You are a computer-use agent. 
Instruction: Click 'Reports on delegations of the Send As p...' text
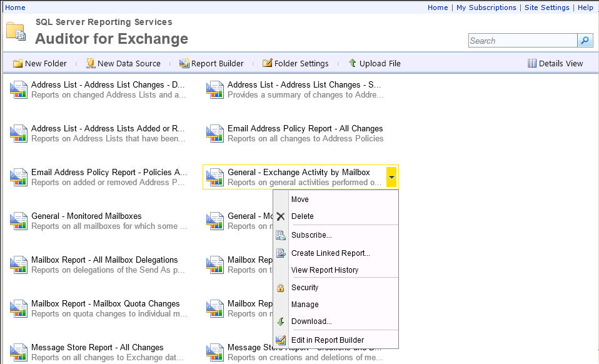108,270
